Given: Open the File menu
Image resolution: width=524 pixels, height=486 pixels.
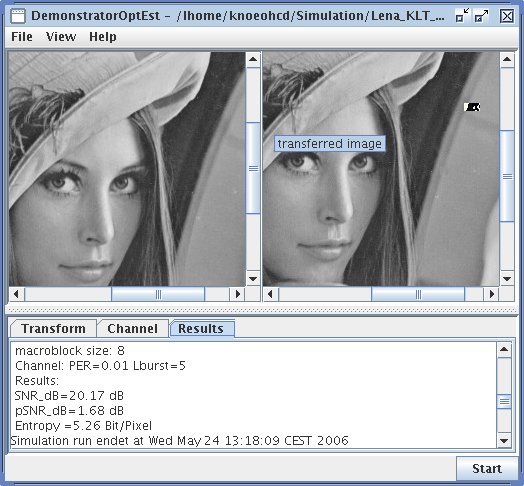Looking at the screenshot, I should [22, 36].
